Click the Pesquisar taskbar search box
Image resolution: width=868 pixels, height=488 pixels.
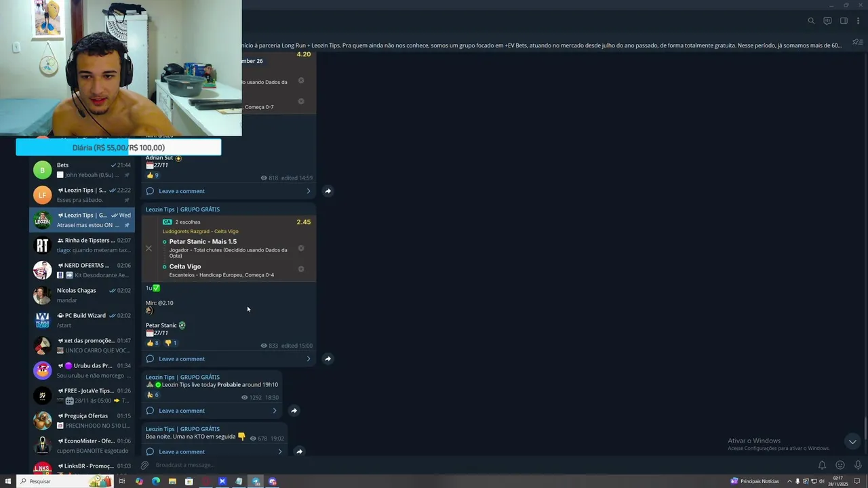(64, 481)
